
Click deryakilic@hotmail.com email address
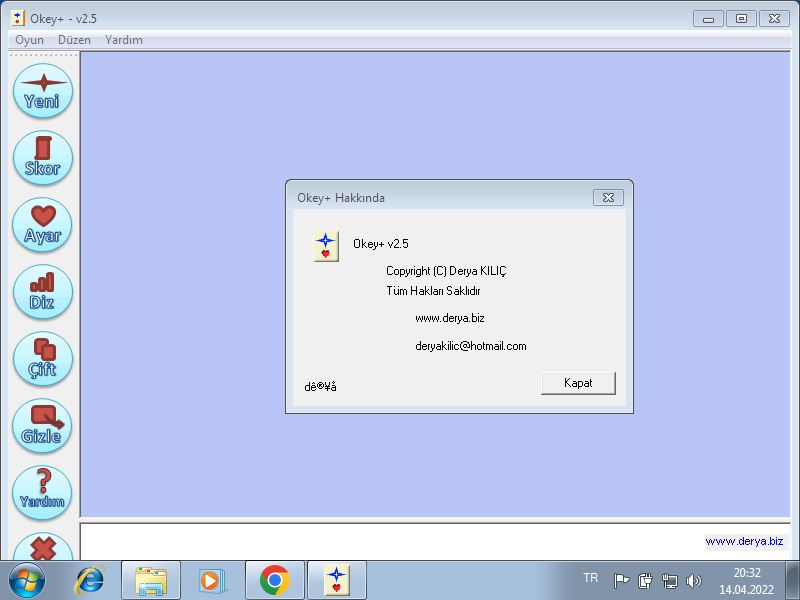470,346
